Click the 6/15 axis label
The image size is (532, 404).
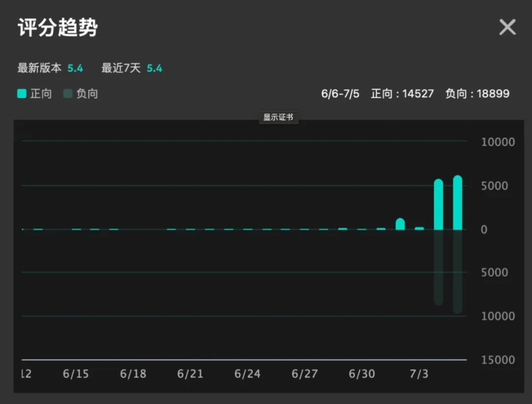(76, 374)
